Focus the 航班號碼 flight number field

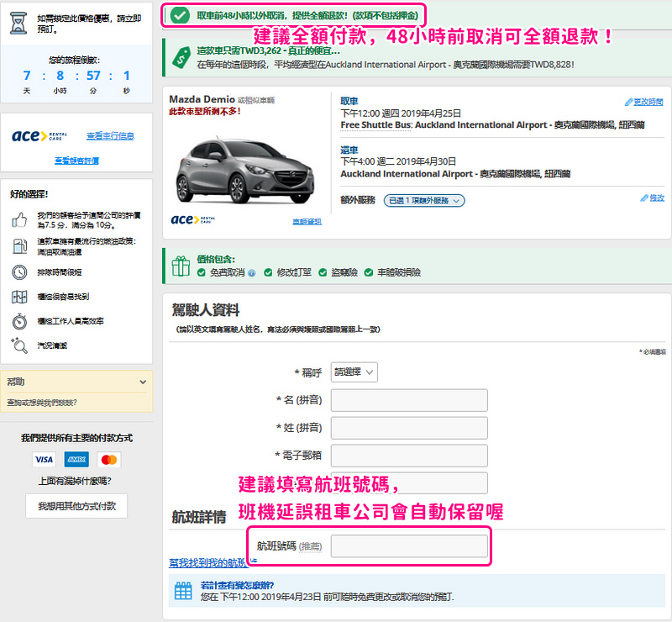pyautogui.click(x=409, y=546)
